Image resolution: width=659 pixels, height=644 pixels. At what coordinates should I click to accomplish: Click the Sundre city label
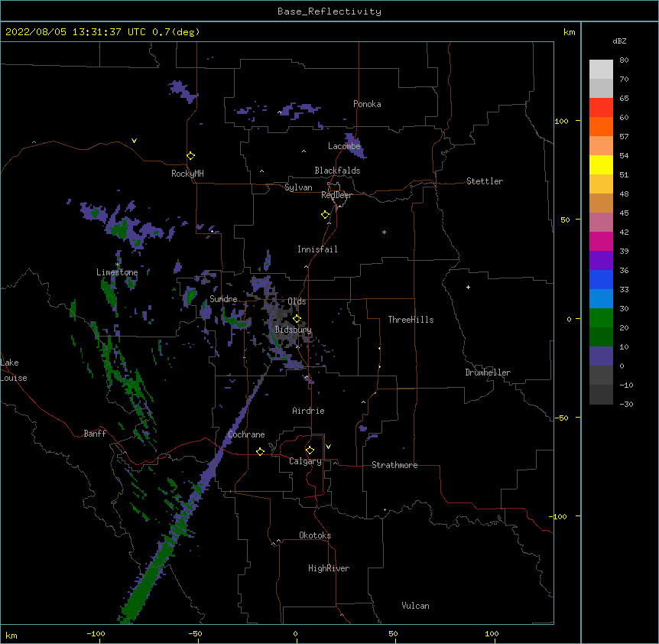click(x=223, y=299)
